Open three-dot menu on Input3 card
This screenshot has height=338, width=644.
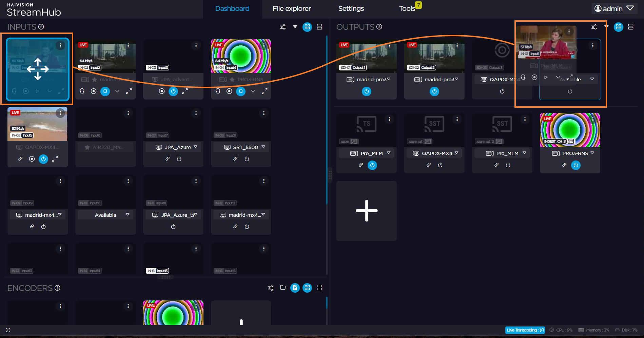tap(196, 45)
